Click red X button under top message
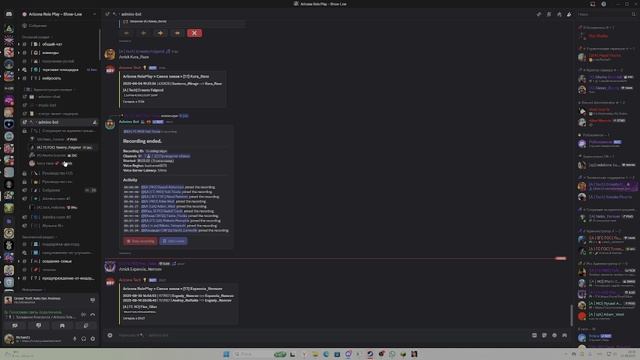 coord(194,33)
